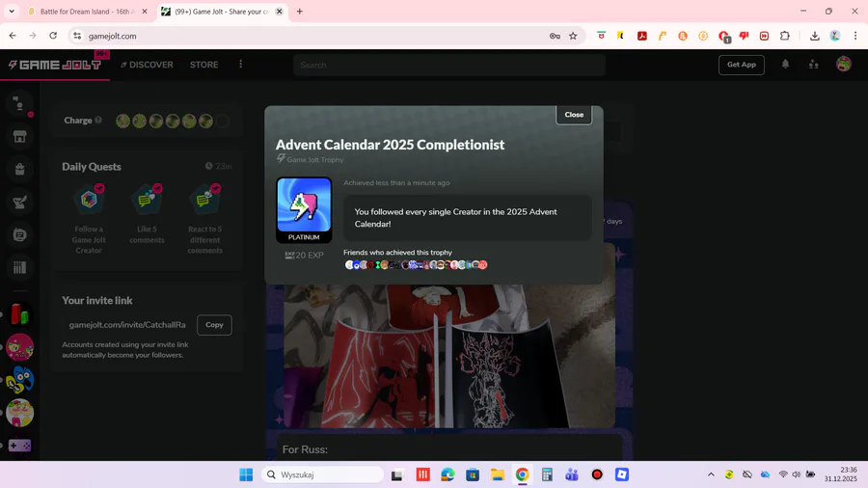Open the three-dot more menu beside Store
The width and height of the screenshot is (868, 488).
coord(240,65)
